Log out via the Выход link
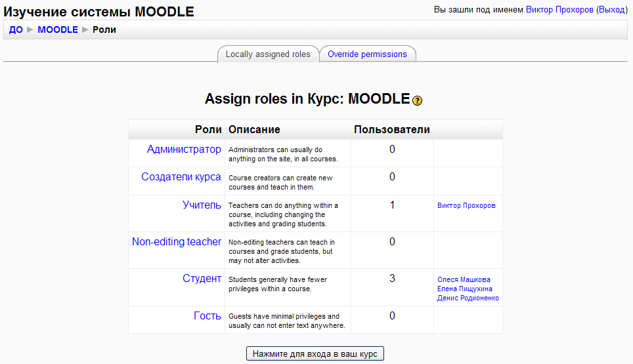The height and width of the screenshot is (364, 633). tap(611, 10)
